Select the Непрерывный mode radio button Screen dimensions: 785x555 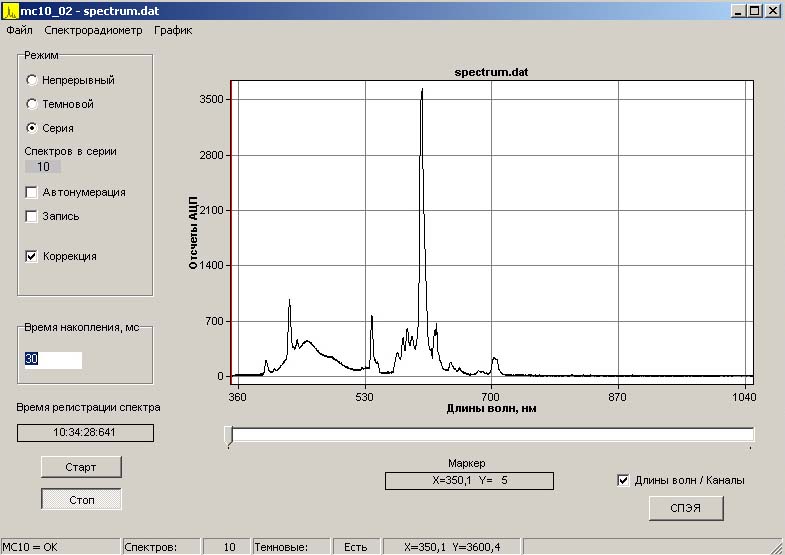coord(32,80)
